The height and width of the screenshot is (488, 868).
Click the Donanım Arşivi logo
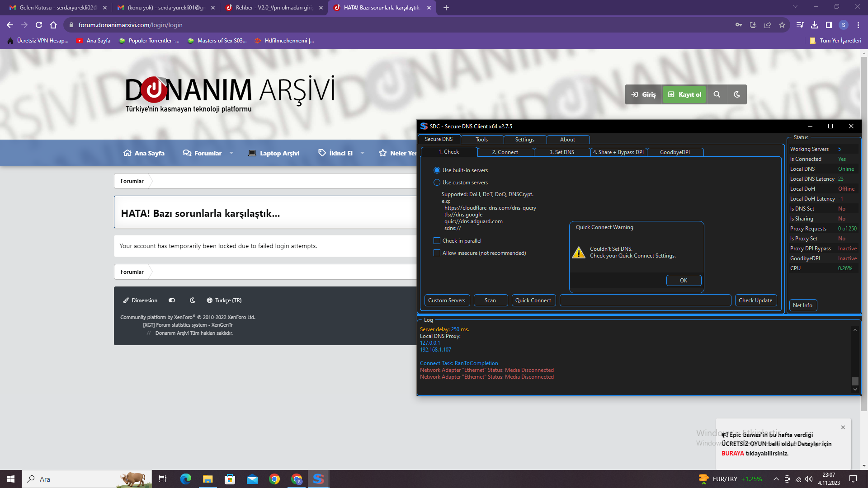(x=230, y=94)
